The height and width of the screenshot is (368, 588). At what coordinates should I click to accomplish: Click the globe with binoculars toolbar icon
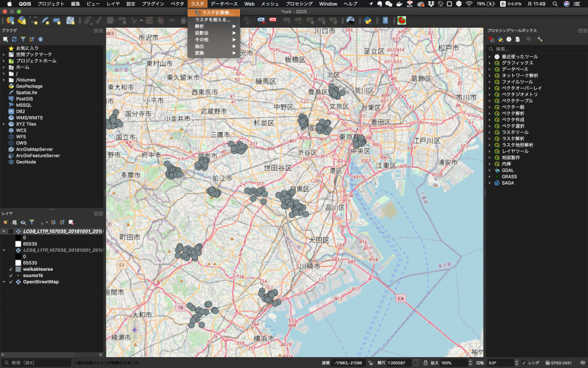point(350,20)
